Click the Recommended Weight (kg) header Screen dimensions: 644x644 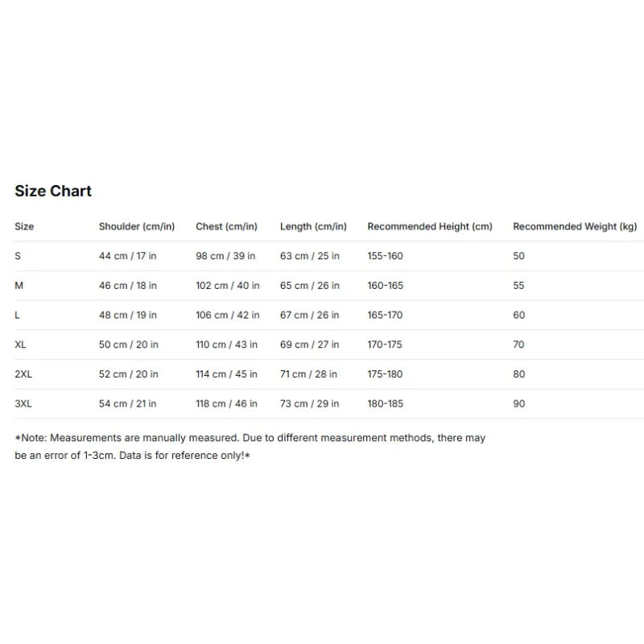click(x=575, y=226)
